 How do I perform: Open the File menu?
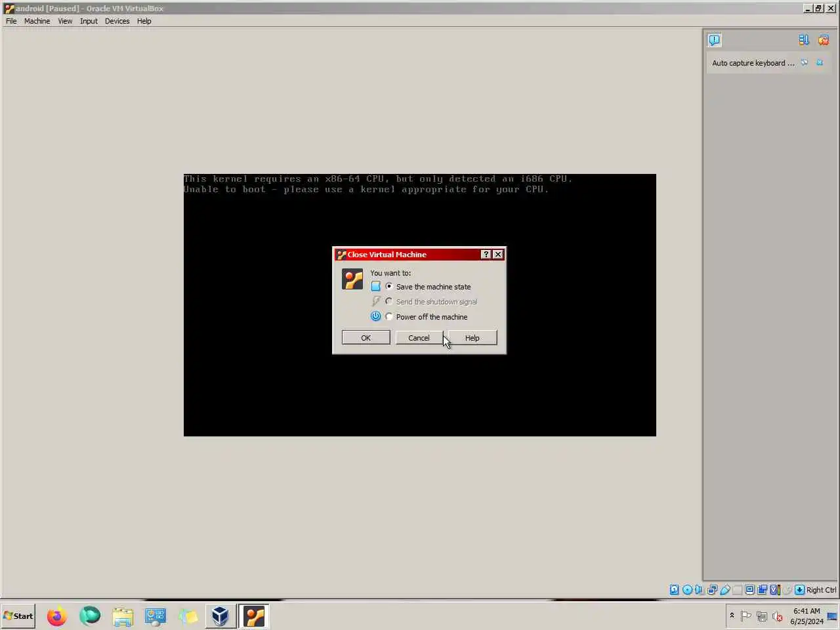(11, 21)
